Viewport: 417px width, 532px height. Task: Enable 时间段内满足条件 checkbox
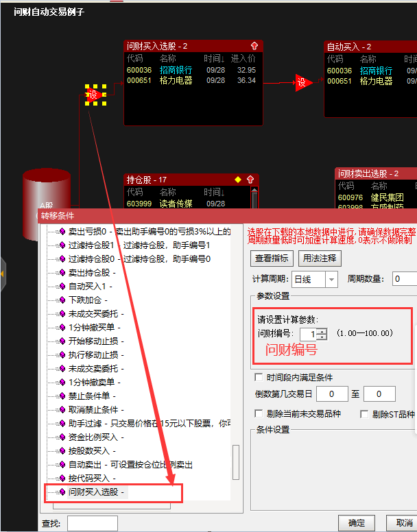pyautogui.click(x=259, y=377)
